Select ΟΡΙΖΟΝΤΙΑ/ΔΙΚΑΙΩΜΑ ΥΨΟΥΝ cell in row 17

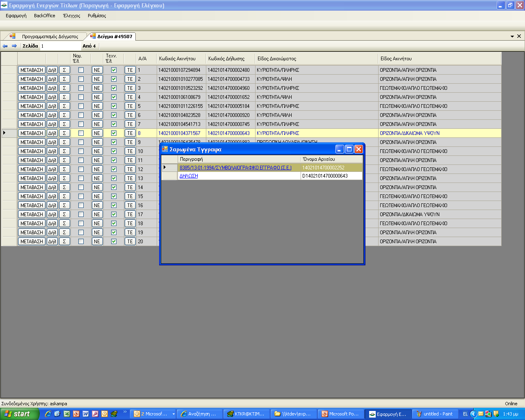coord(439,215)
